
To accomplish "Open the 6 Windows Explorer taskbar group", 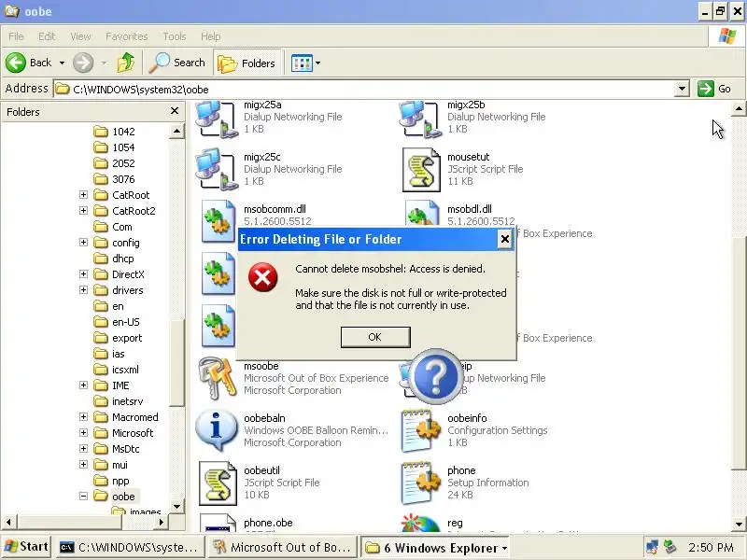I will (437, 548).
